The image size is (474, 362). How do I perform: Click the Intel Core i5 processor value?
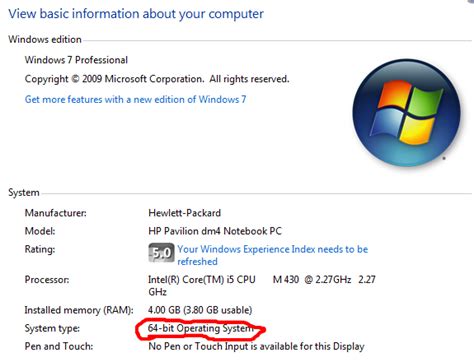tap(262, 285)
